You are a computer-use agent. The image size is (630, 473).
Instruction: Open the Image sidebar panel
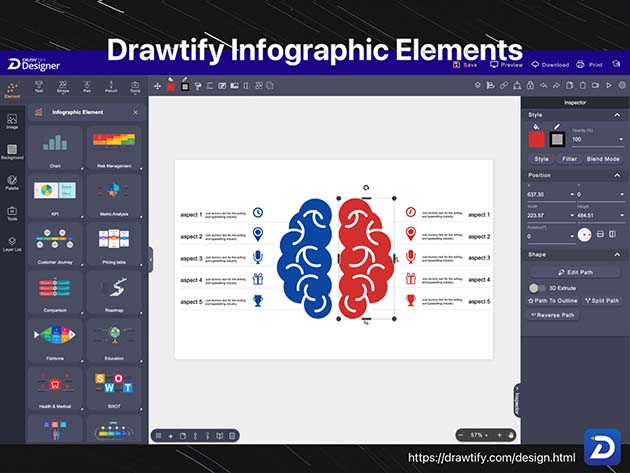coord(12,121)
